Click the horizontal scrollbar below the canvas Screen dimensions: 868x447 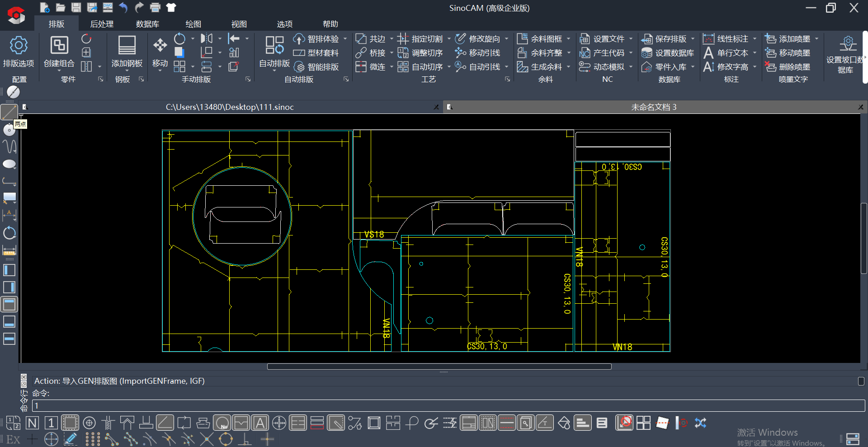[439, 367]
